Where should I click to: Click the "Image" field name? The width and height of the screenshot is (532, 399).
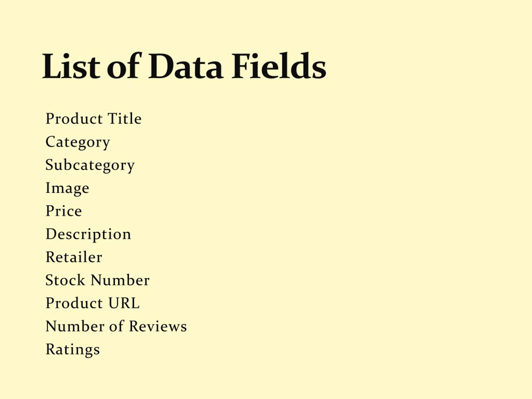[67, 188]
